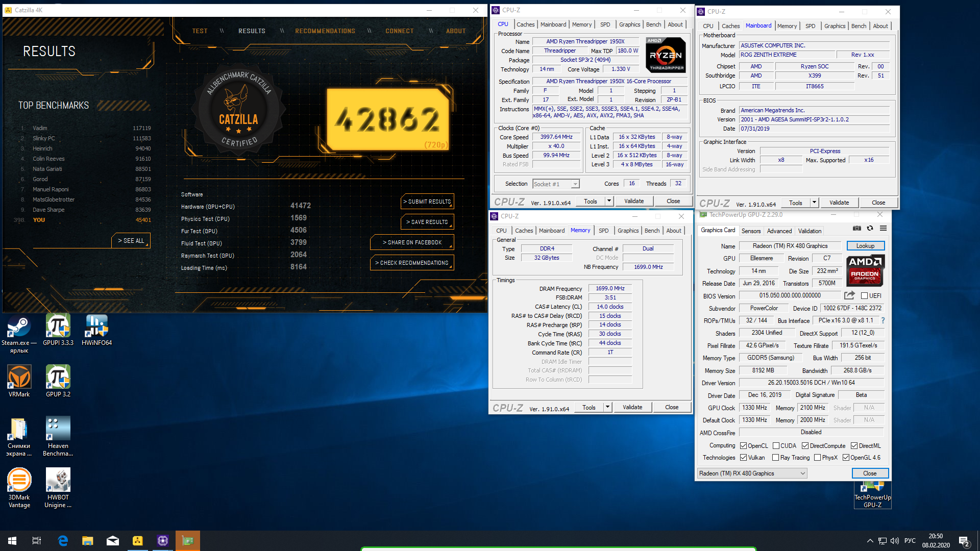Open Task View on taskbar
980x551 pixels.
click(37, 541)
